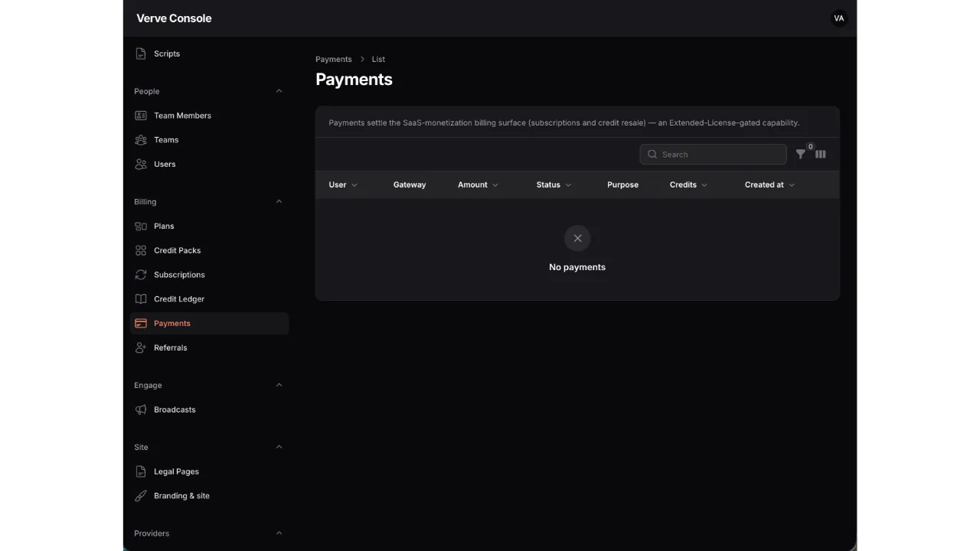Click the "No payments" empty state text
This screenshot has width=980, height=551.
click(x=577, y=267)
